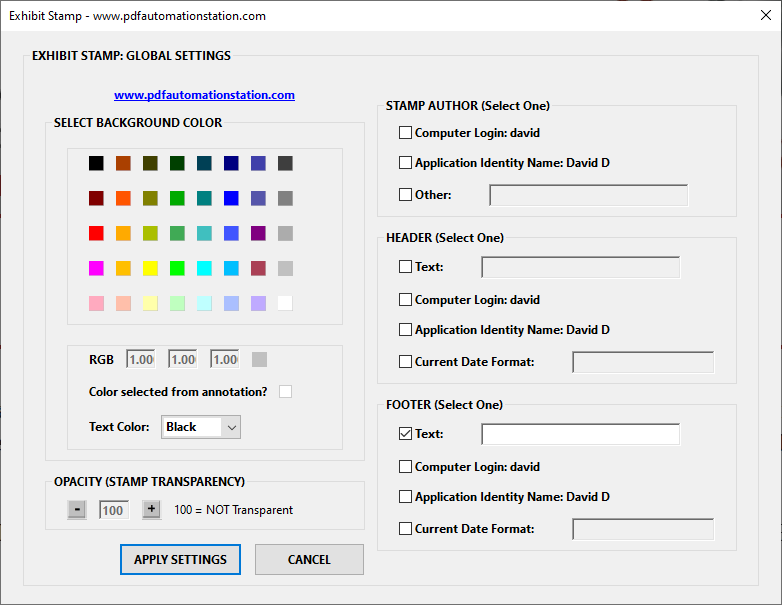The image size is (782, 605).
Task: Close the Exhibit Stamp dialog
Action: [x=766, y=15]
